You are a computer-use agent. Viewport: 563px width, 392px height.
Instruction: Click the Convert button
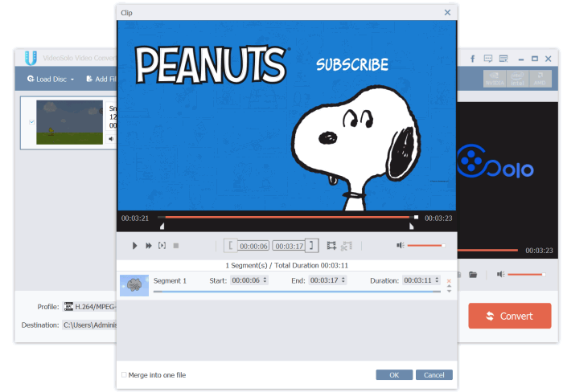pyautogui.click(x=509, y=316)
